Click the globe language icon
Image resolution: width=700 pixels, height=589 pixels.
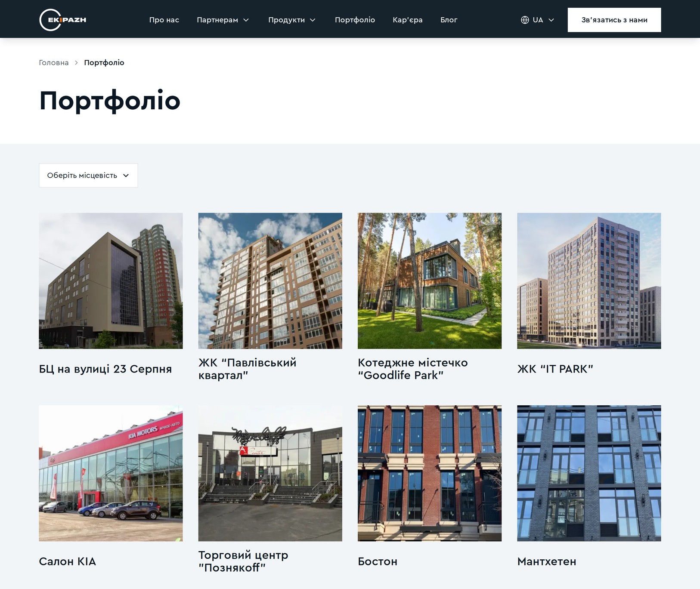tap(525, 20)
